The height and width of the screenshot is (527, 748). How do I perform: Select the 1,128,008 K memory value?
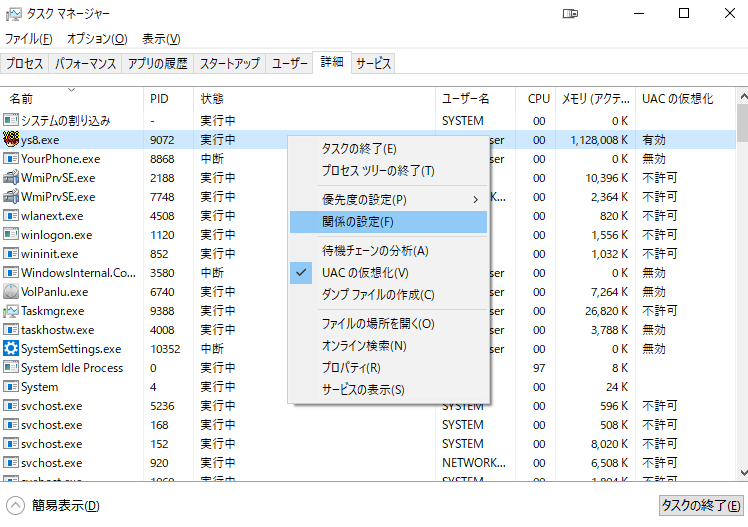(x=599, y=140)
